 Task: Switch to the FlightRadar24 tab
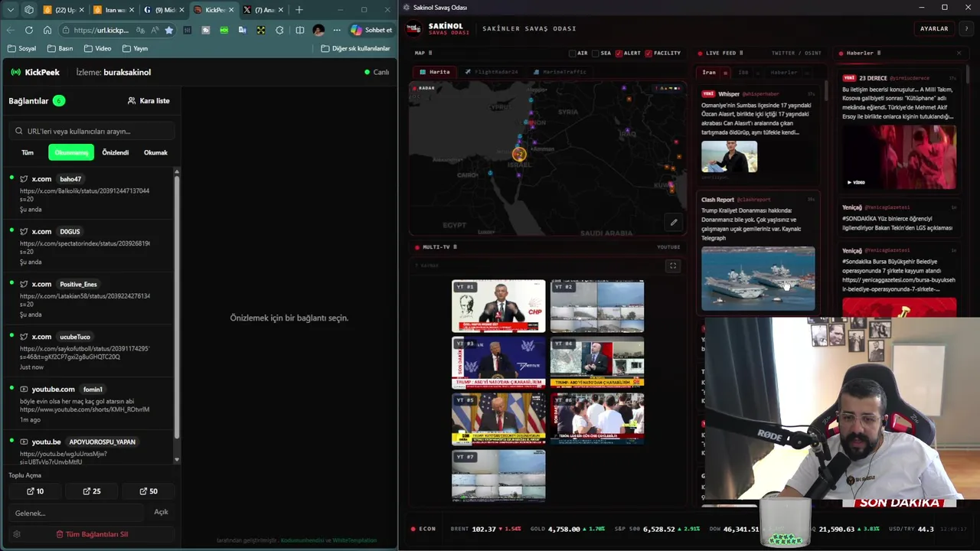click(491, 72)
